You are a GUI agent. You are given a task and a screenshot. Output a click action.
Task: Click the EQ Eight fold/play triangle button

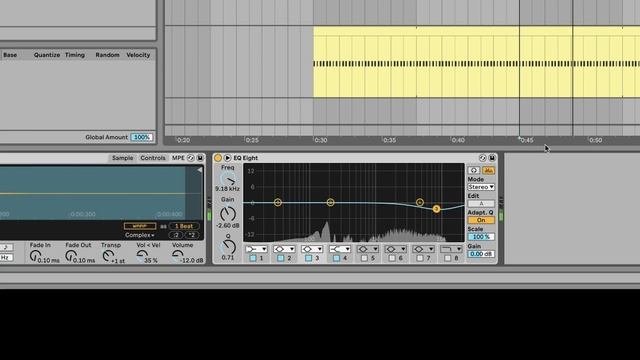(227, 158)
